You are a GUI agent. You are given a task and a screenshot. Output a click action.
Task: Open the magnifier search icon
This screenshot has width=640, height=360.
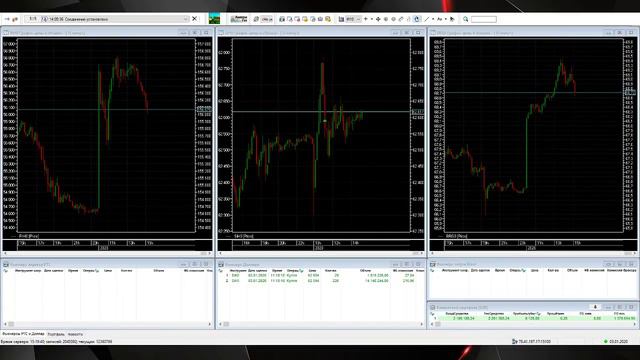point(465,19)
